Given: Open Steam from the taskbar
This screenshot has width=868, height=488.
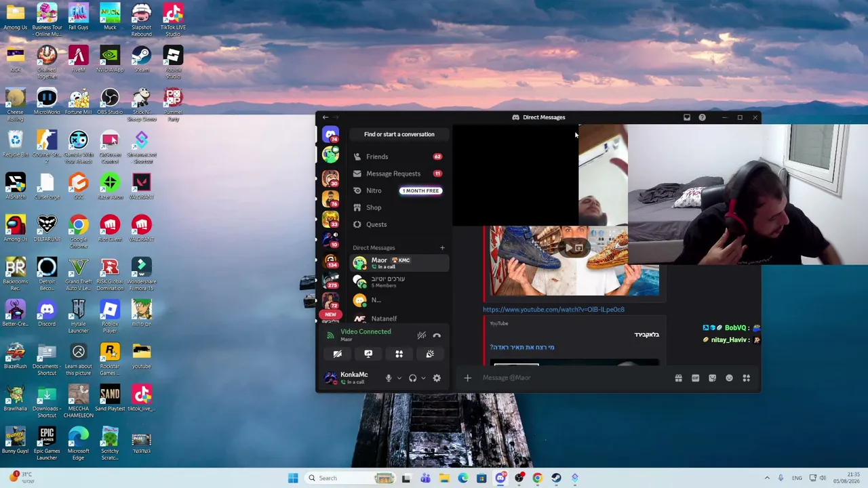Looking at the screenshot, I should pyautogui.click(x=556, y=478).
